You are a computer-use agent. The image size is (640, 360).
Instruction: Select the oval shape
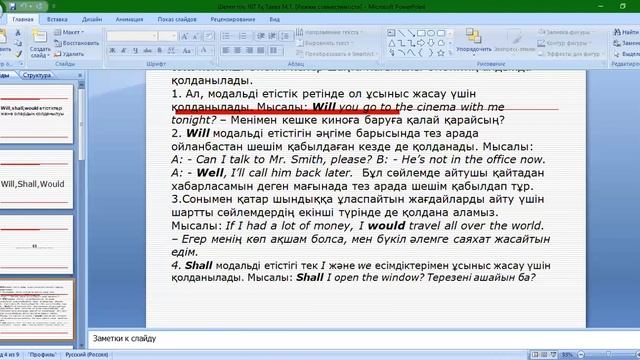(431, 33)
